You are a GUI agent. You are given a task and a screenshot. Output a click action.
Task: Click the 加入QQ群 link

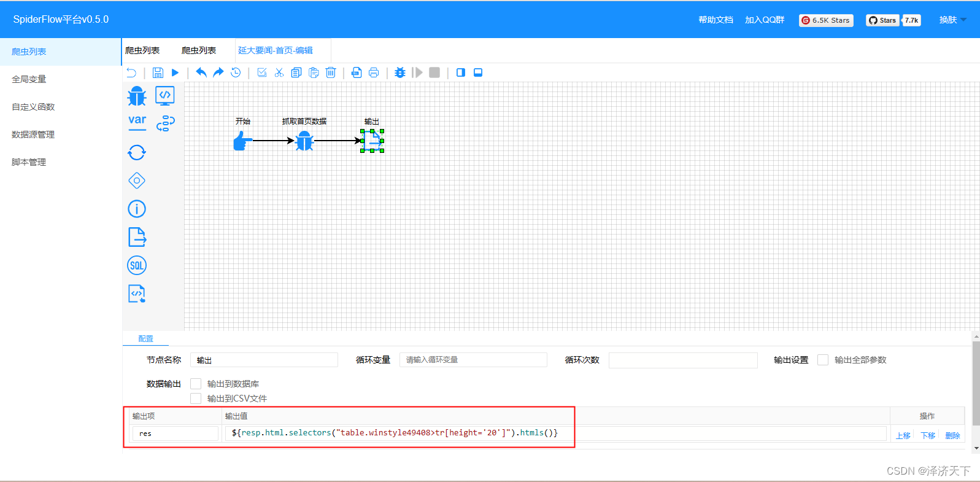pos(765,20)
